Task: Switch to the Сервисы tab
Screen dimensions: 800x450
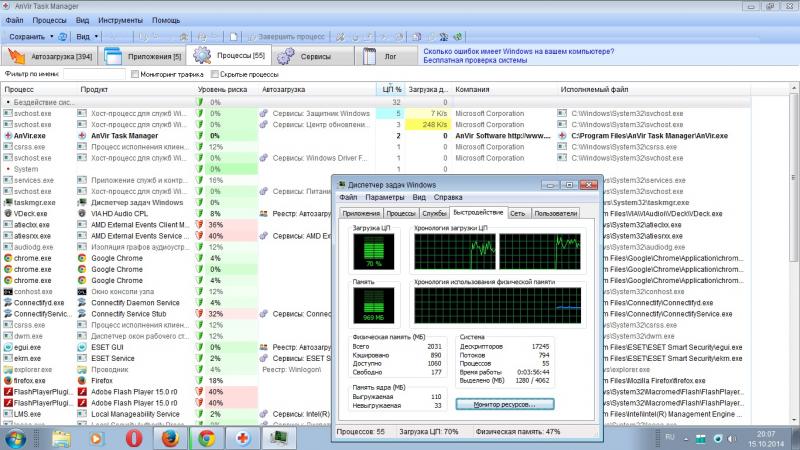Action: [x=316, y=57]
